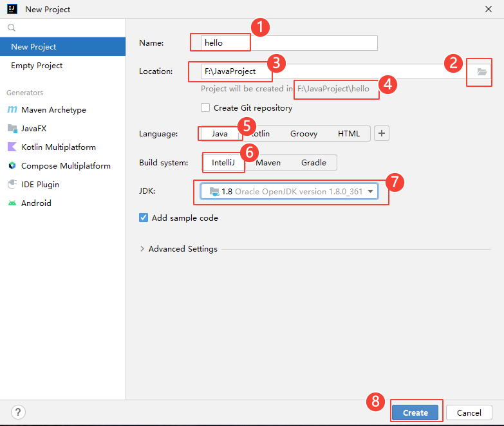
Task: Click the Generators section label
Action: tap(24, 93)
